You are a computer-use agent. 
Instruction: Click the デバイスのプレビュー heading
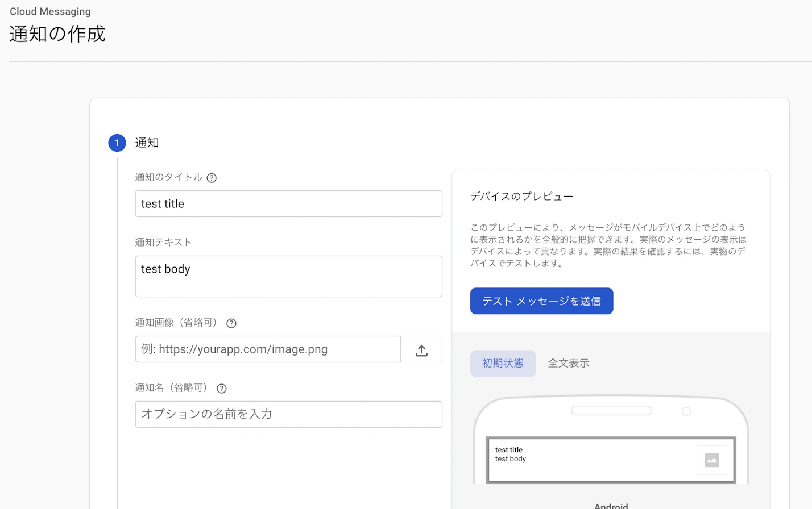(x=521, y=197)
